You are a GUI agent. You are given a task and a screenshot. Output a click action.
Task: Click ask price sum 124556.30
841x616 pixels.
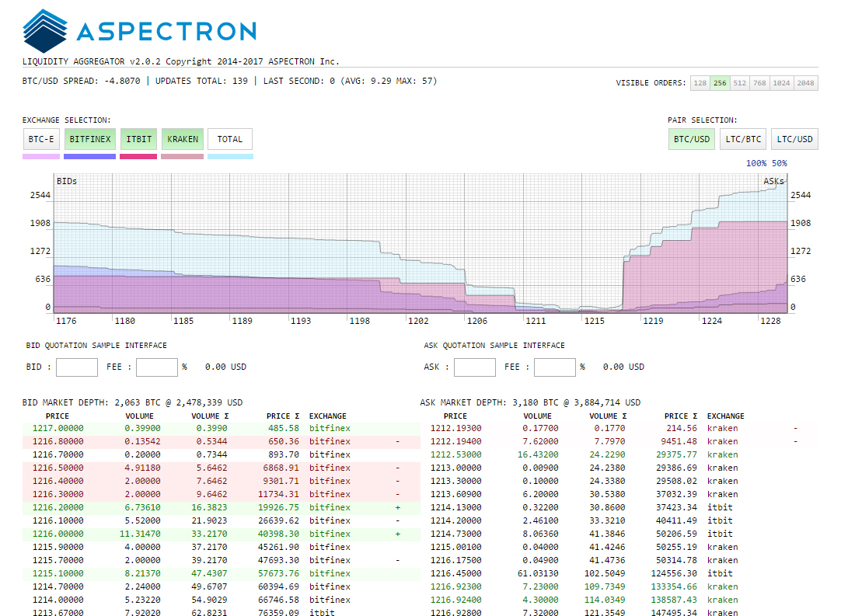[674, 573]
